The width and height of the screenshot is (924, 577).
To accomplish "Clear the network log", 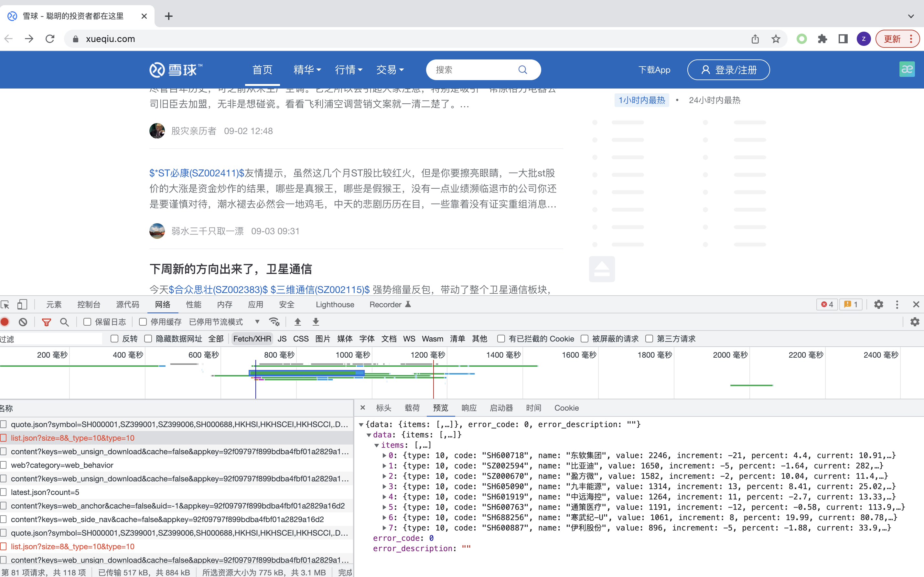I will (x=23, y=322).
